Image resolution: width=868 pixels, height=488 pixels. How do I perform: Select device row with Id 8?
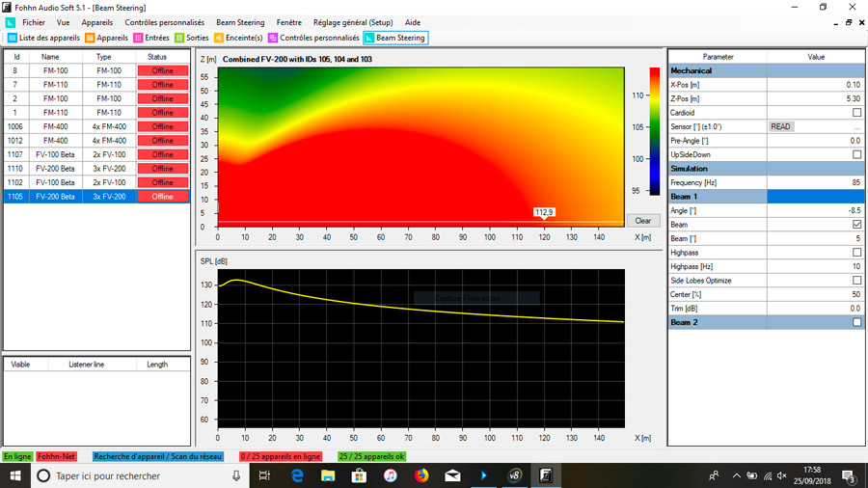pyautogui.click(x=96, y=70)
